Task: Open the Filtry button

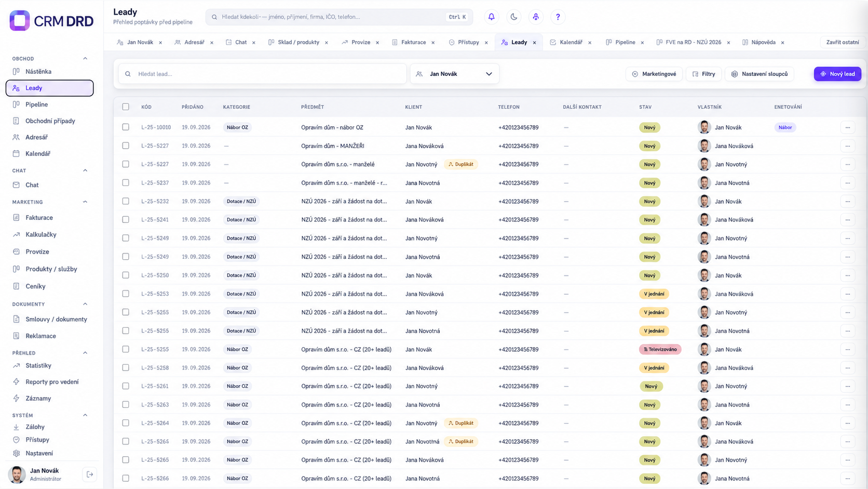Action: point(703,74)
